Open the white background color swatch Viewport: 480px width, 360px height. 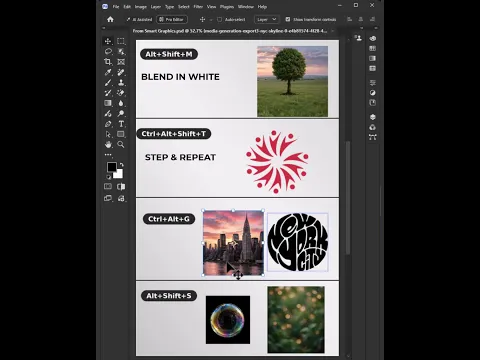(x=119, y=174)
